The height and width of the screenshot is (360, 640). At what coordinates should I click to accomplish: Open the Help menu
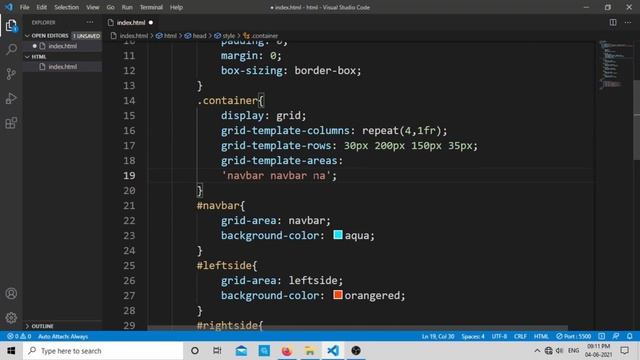(176, 7)
